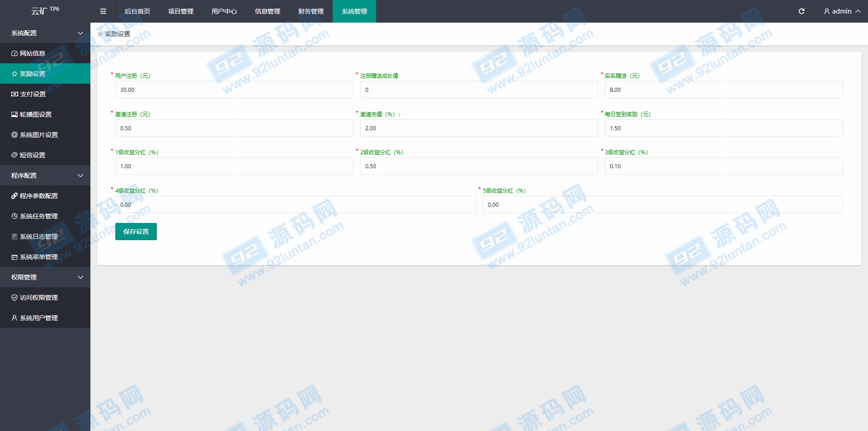868x431 pixels.
Task: Open the admin user dropdown
Action: 842,11
